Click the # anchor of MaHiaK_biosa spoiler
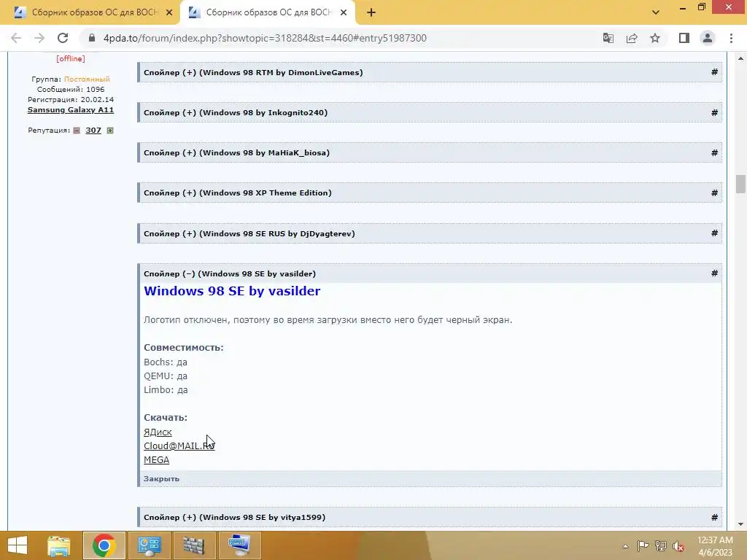The height and width of the screenshot is (560, 747). point(714,153)
